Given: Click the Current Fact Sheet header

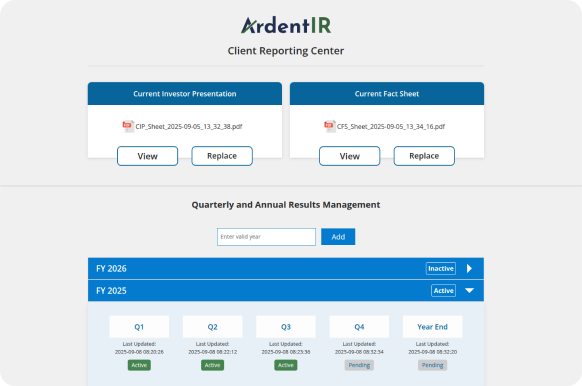Looking at the screenshot, I should (387, 94).
